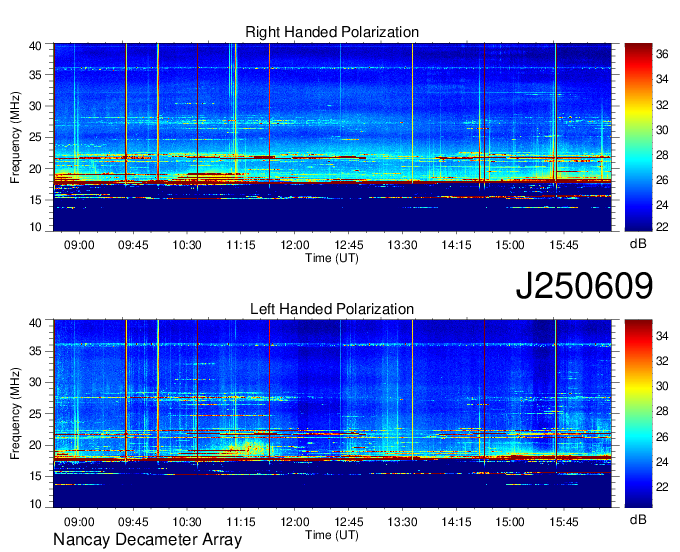Click the bottom panel's "Time (UT)" label

[x=332, y=535]
